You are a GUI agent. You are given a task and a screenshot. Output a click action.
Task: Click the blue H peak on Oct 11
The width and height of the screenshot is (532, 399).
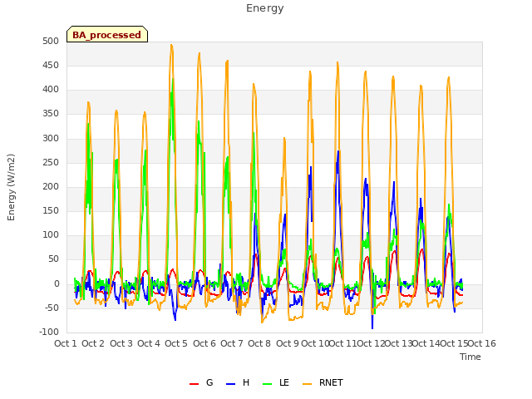click(338, 151)
